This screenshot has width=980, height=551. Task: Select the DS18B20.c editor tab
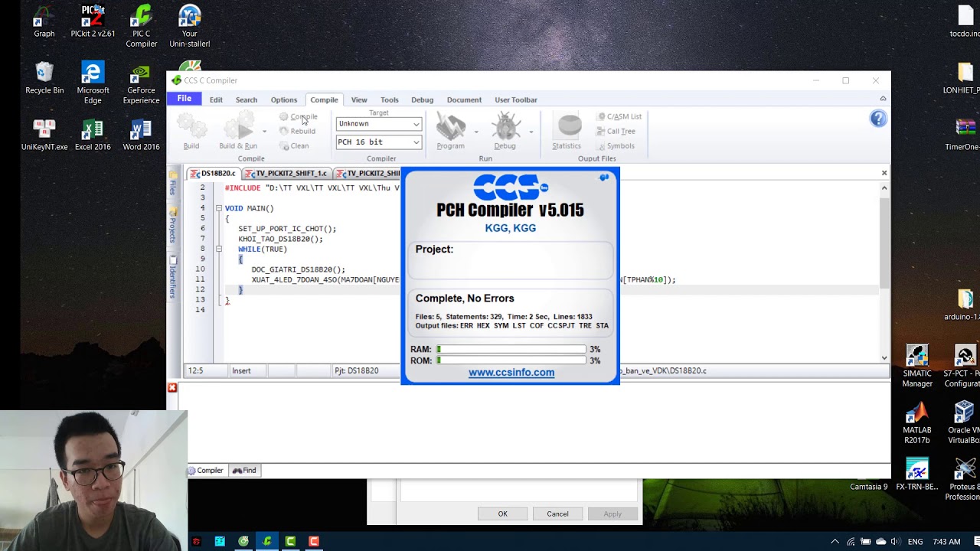click(x=213, y=174)
